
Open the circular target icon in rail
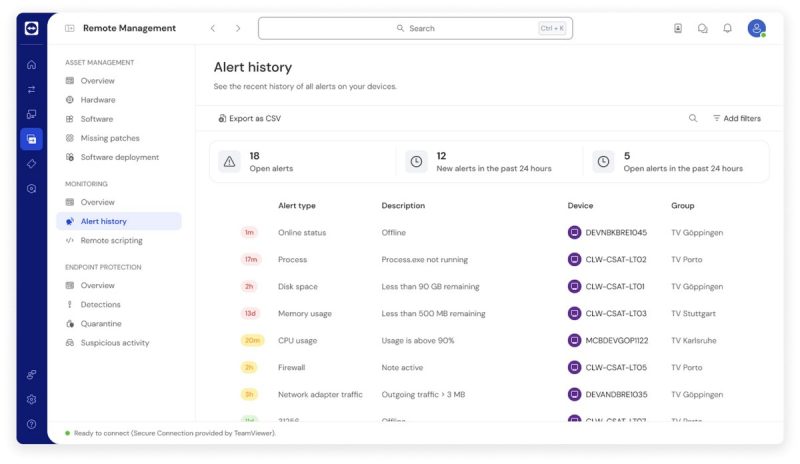(x=31, y=188)
